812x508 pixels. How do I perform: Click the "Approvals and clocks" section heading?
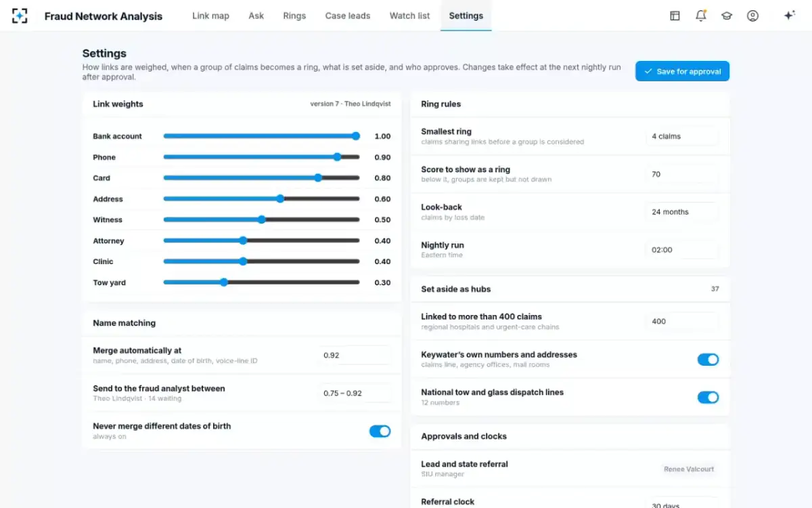(x=464, y=436)
